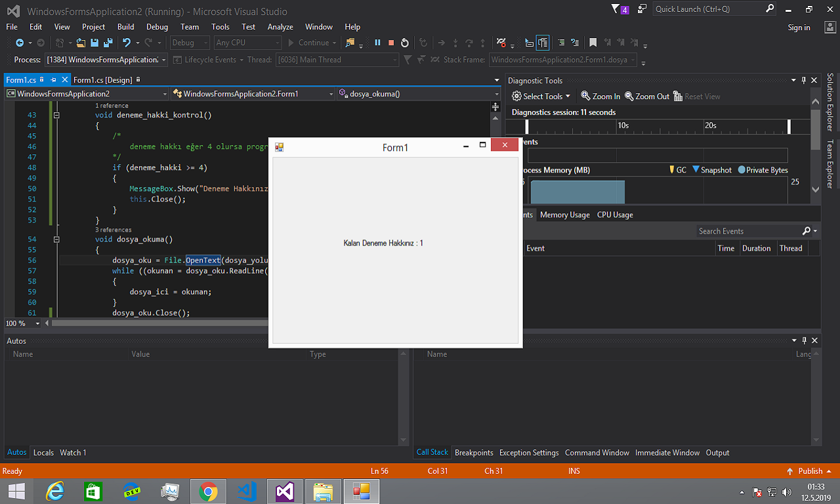Open the Main Thread dropdown

pyautogui.click(x=337, y=60)
